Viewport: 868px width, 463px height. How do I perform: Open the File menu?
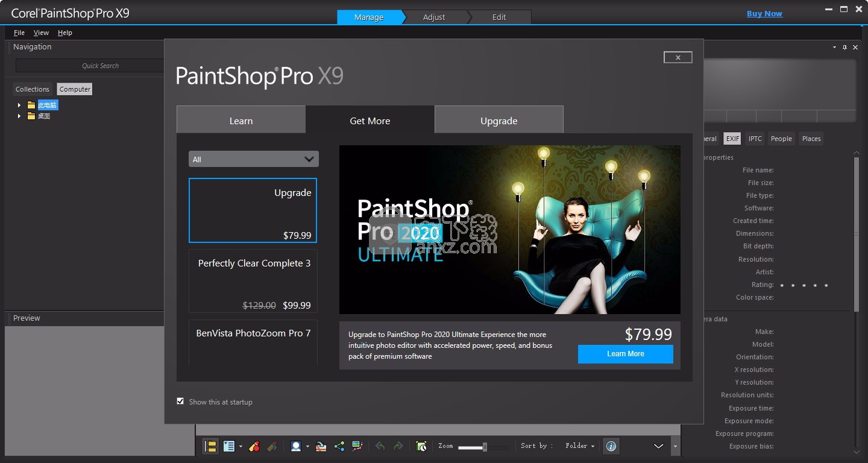point(19,33)
